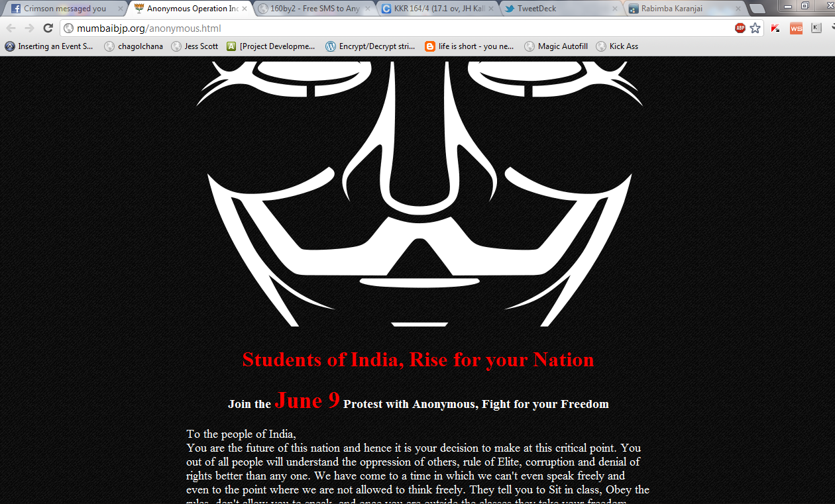
Task: Switch to the 160by2 Free SMS tab
Action: coord(314,9)
